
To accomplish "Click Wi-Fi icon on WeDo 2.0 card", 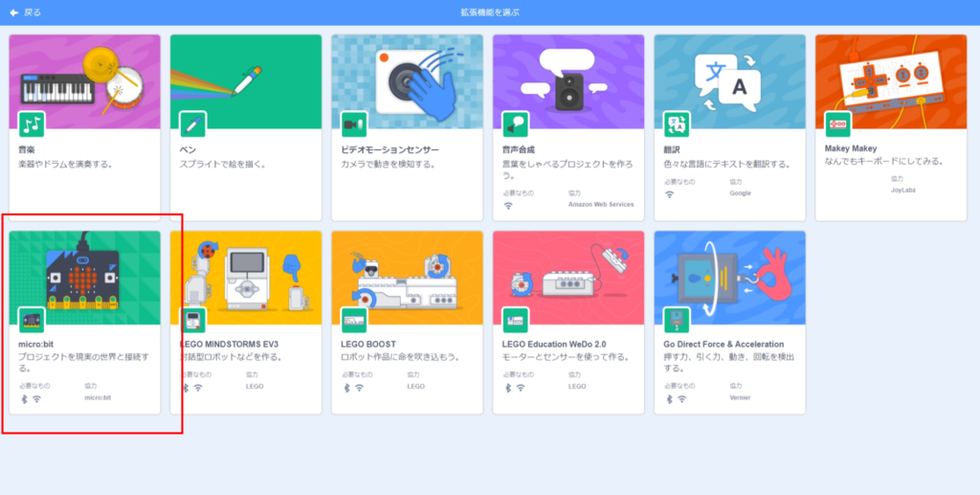I will (x=521, y=388).
